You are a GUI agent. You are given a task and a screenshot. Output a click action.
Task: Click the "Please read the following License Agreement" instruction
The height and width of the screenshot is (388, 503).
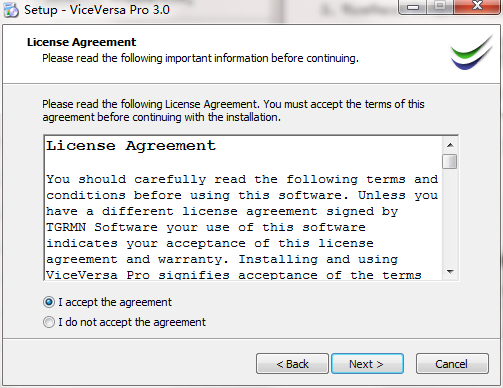coord(151,104)
